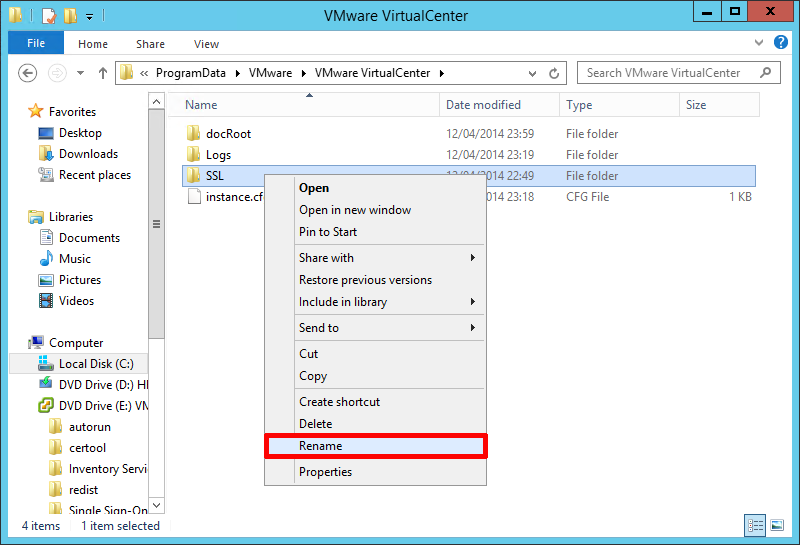Choose Properties in the context menu
The height and width of the screenshot is (545, 800).
pos(376,472)
